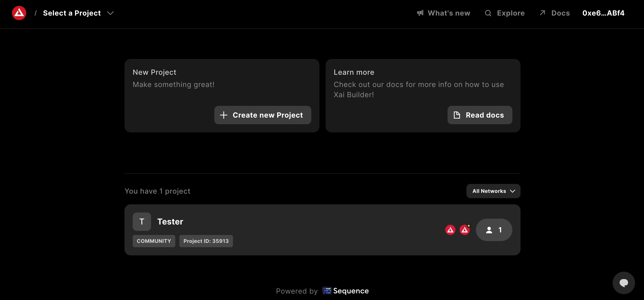The image size is (644, 300).
Task: Open the What's new menu item
Action: click(449, 13)
